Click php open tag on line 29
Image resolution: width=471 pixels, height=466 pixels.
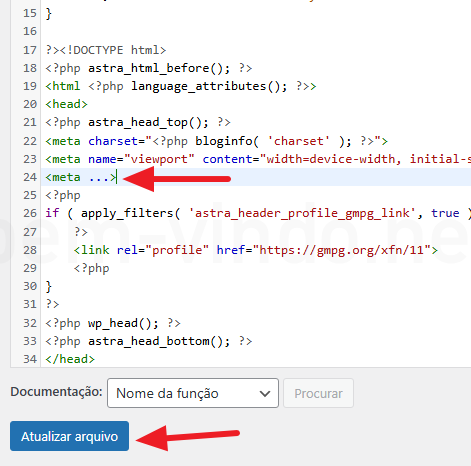91,268
